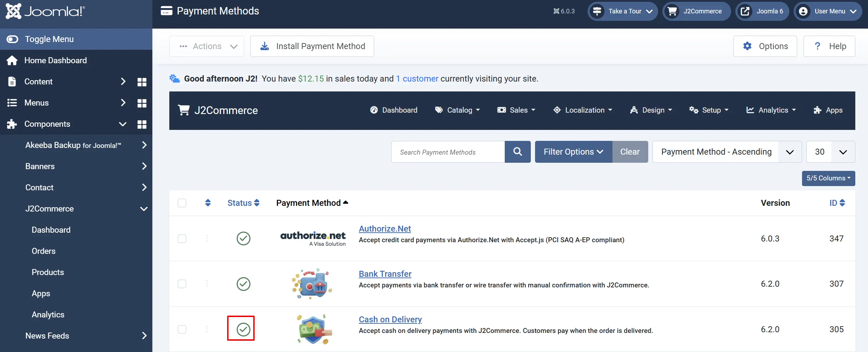Open Apps in J2Commerce navbar
This screenshot has width=868, height=352.
coord(828,110)
